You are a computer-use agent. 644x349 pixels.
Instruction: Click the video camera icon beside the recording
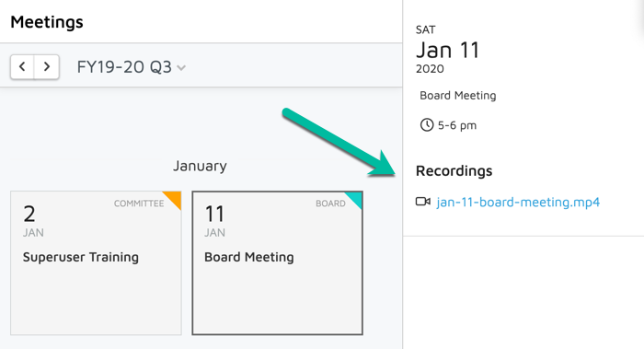click(423, 202)
